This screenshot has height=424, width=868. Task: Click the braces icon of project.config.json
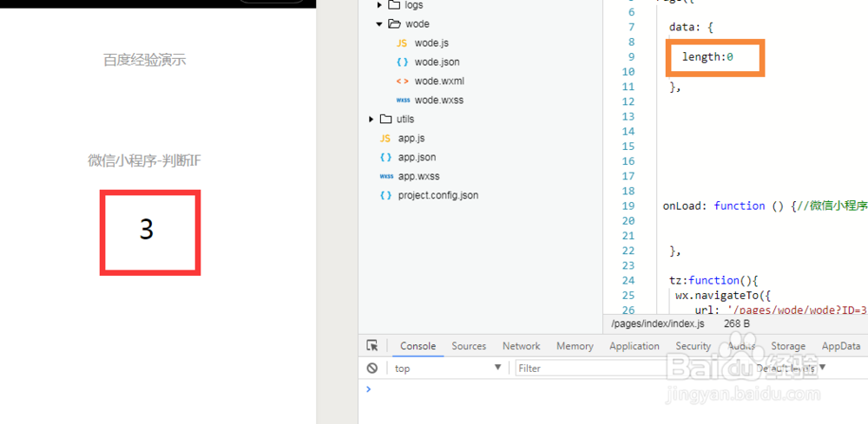[x=385, y=195]
